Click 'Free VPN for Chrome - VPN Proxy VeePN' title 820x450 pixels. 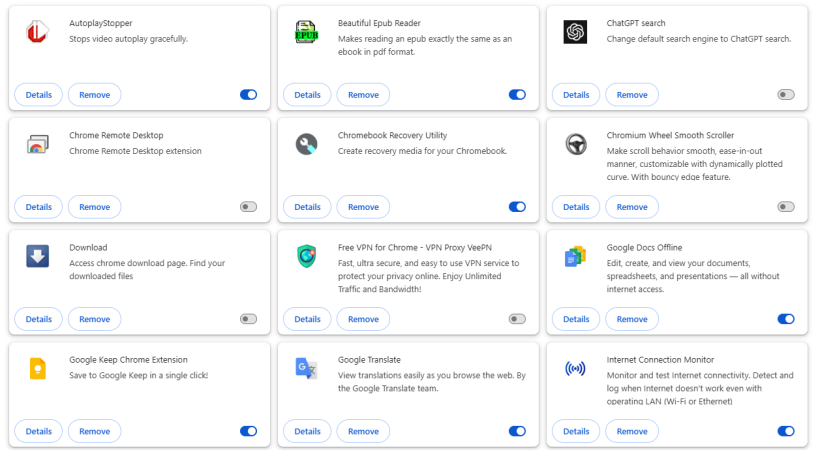pyautogui.click(x=415, y=248)
